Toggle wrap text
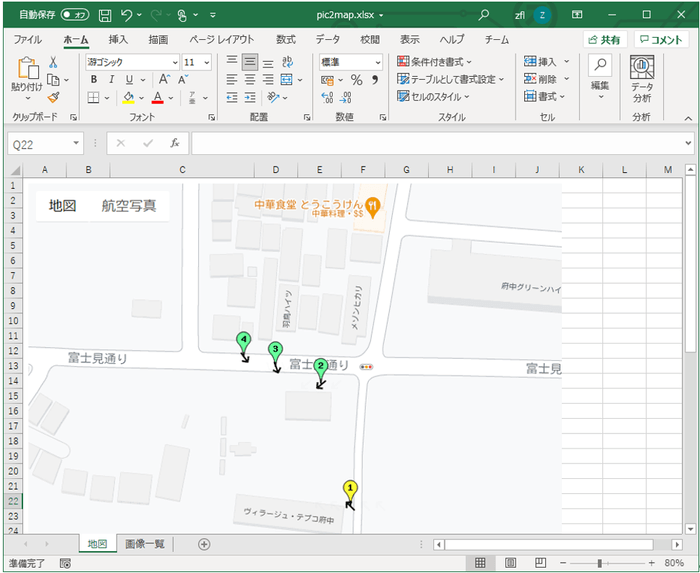The width and height of the screenshot is (700, 573). (x=288, y=62)
